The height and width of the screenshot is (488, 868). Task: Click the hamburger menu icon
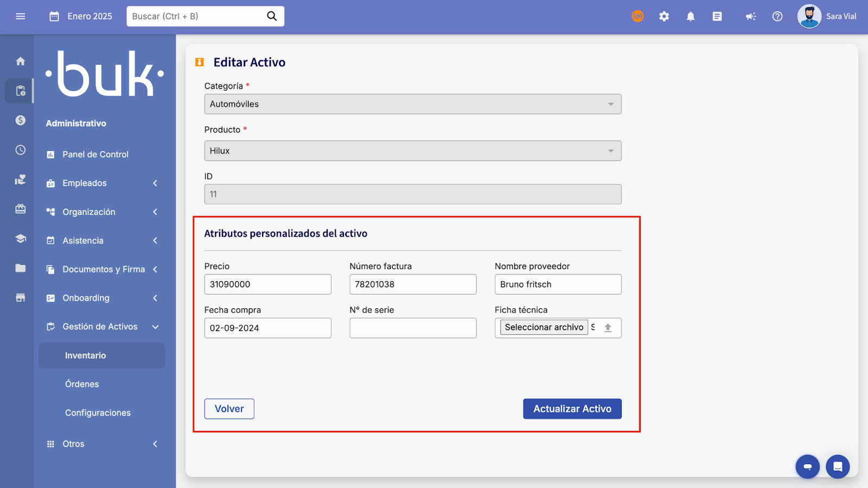coord(21,16)
